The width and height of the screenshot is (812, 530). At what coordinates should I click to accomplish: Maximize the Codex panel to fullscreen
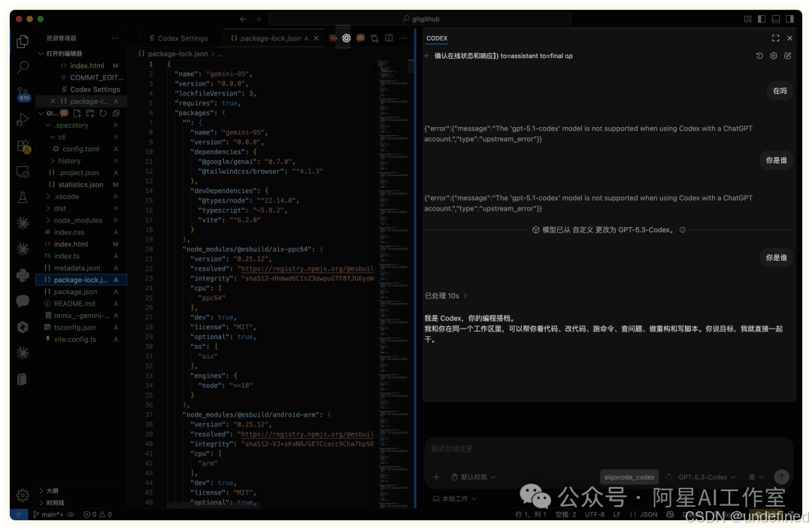pos(775,38)
